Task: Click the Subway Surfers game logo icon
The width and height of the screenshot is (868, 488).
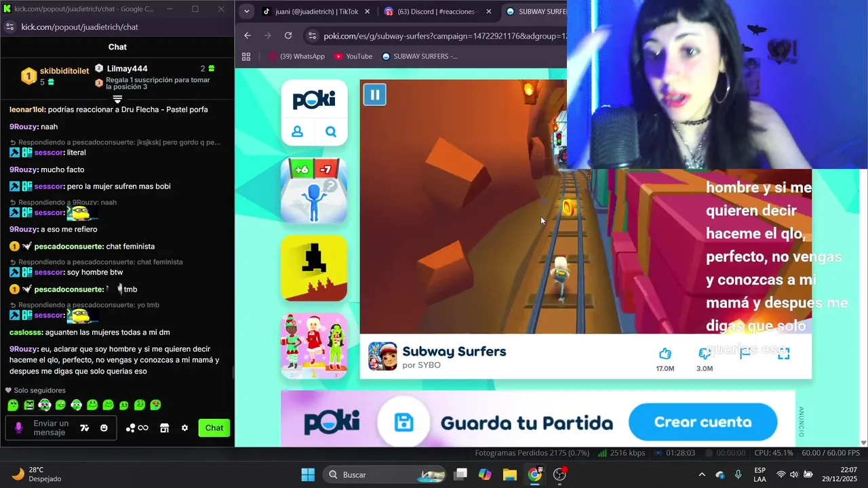Action: [x=382, y=357]
